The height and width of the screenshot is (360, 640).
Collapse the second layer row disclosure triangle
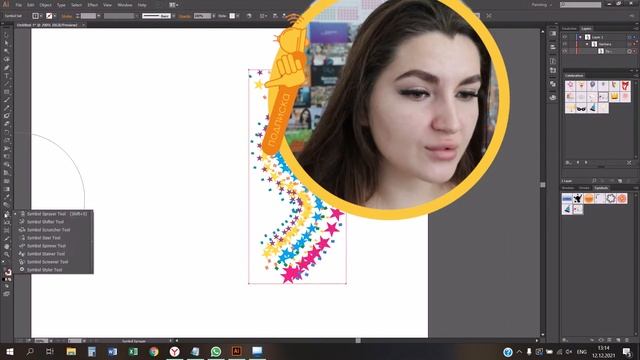click(587, 44)
